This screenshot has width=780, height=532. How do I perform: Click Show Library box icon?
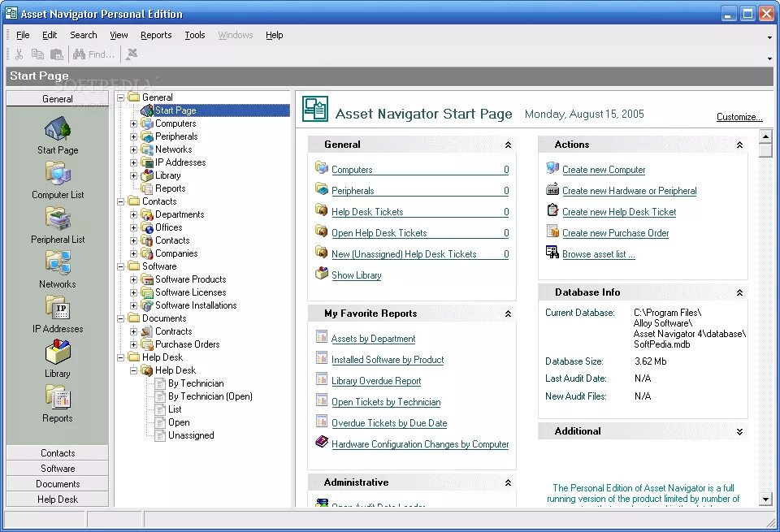click(322, 274)
